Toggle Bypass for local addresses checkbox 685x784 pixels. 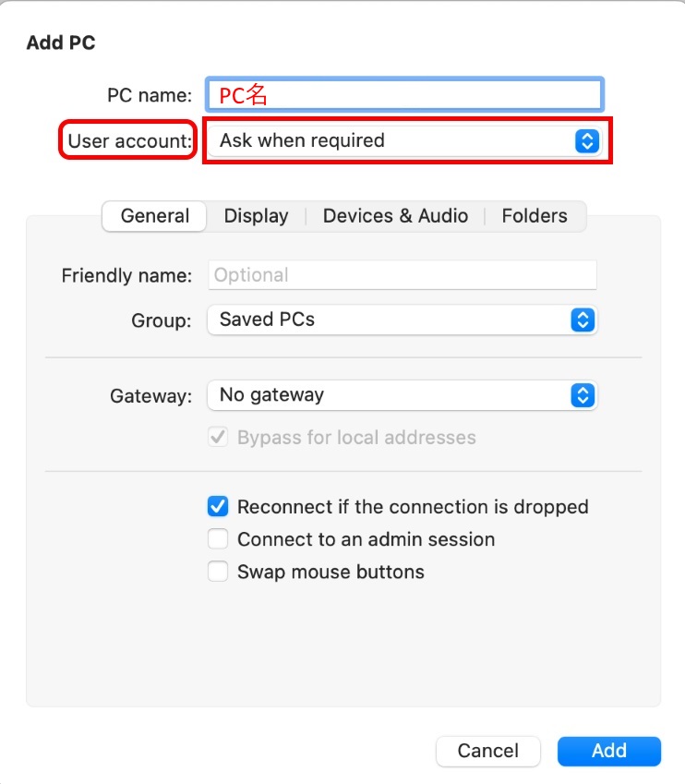pyautogui.click(x=218, y=438)
